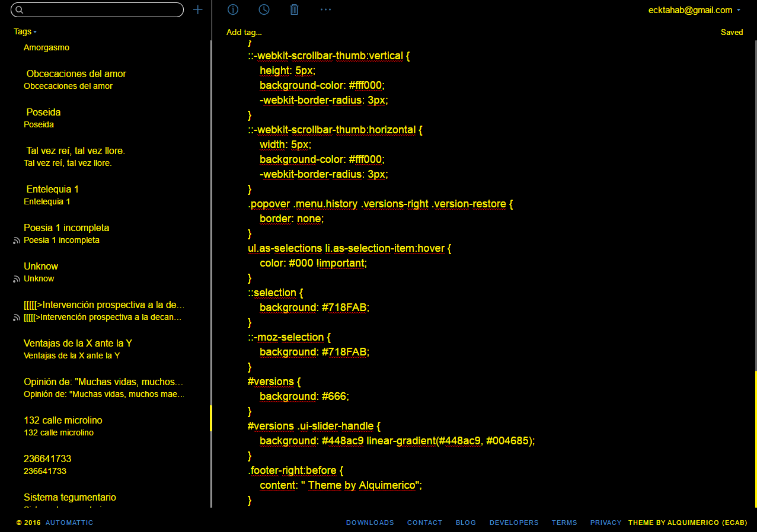Click the magnifier icon in search box

(19, 10)
